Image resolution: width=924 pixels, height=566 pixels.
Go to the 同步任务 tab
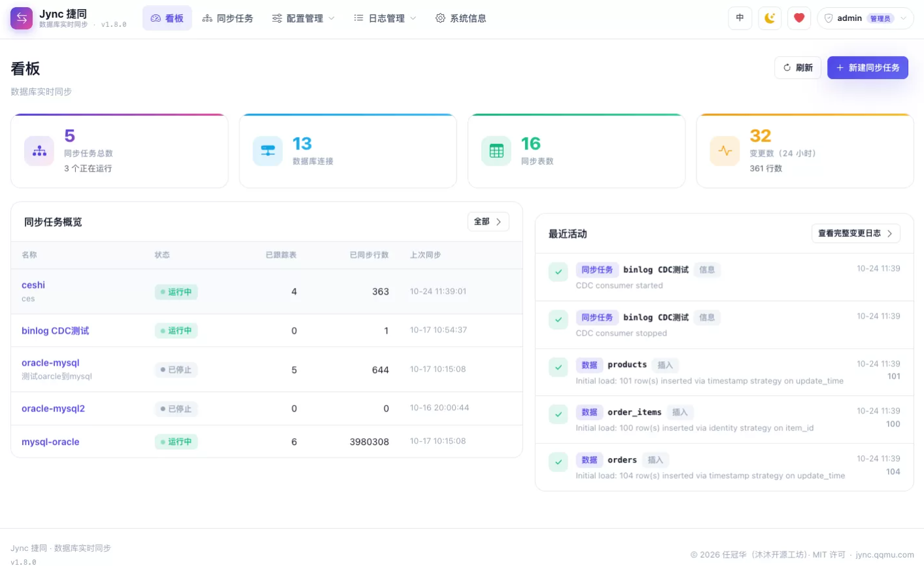click(x=228, y=18)
